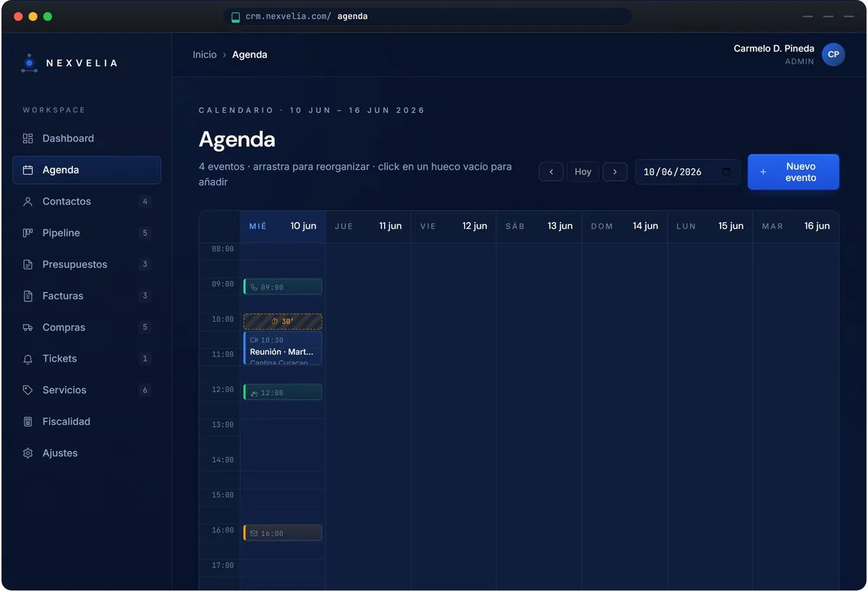
Task: Open the Reunión 10:30 event
Action: [283, 348]
